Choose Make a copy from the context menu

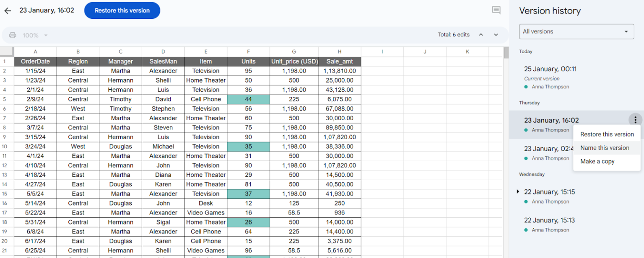pos(597,161)
